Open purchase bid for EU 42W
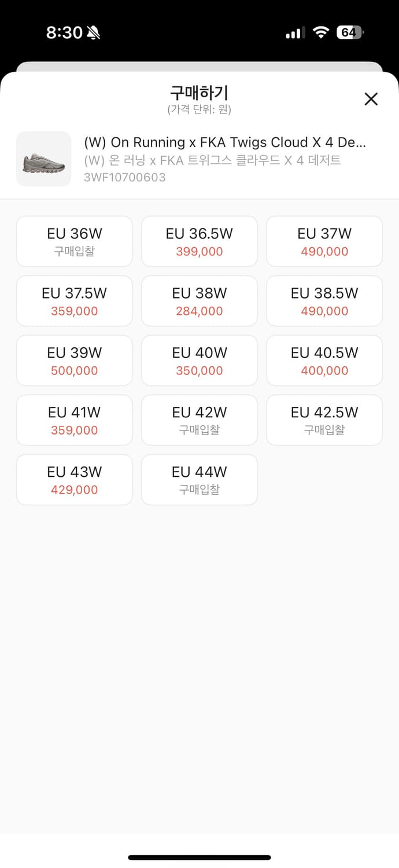399x868 pixels. (x=199, y=420)
